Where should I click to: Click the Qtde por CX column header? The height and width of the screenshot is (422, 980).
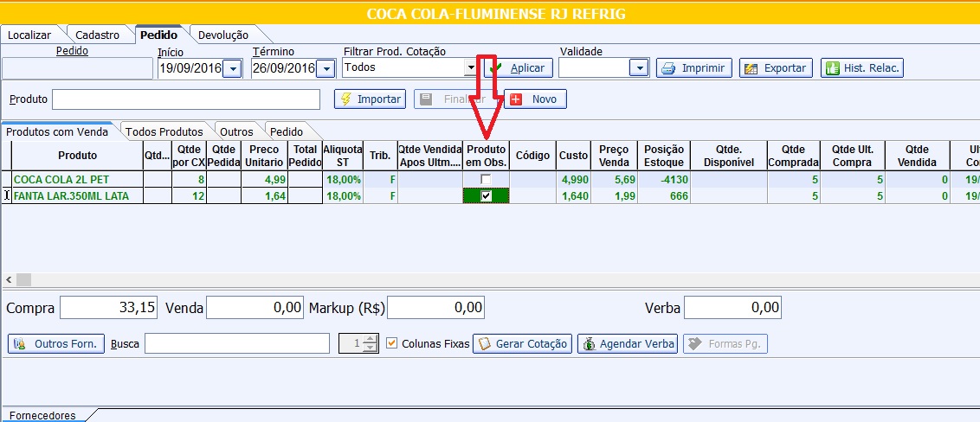190,156
